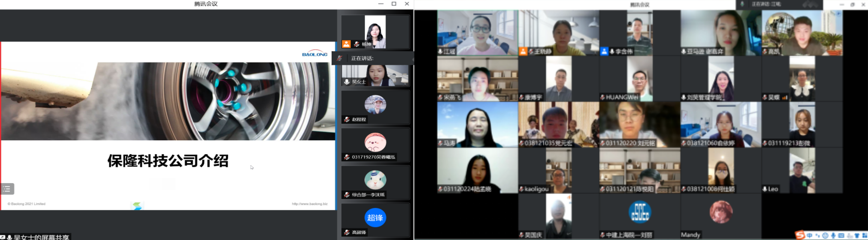Click mic icon on 江瑶 tile

click(x=440, y=51)
